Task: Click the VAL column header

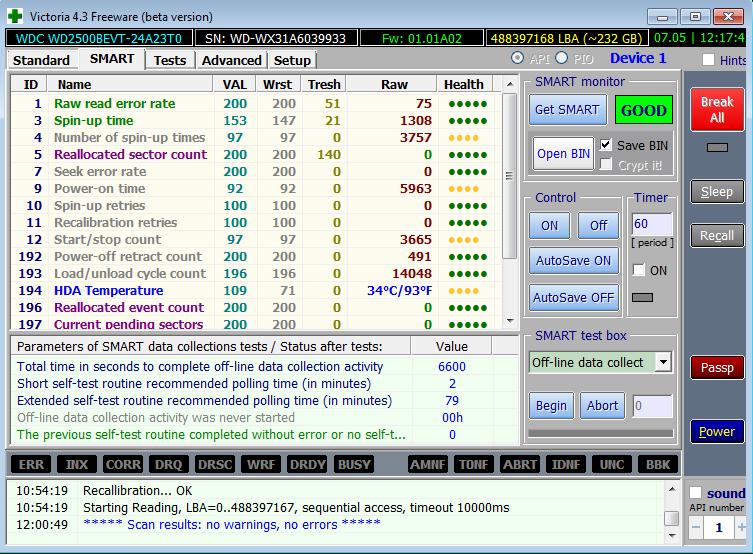Action: point(234,84)
